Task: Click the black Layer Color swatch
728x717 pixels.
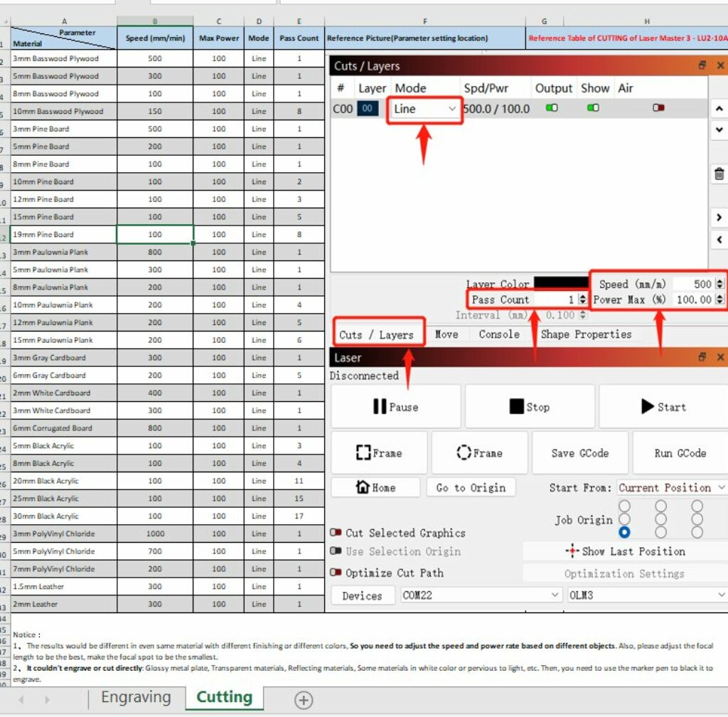Action: (561, 283)
